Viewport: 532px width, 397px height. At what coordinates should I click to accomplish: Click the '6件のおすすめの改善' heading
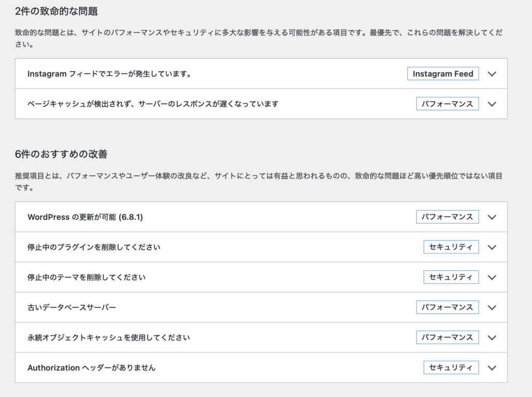[x=61, y=154]
